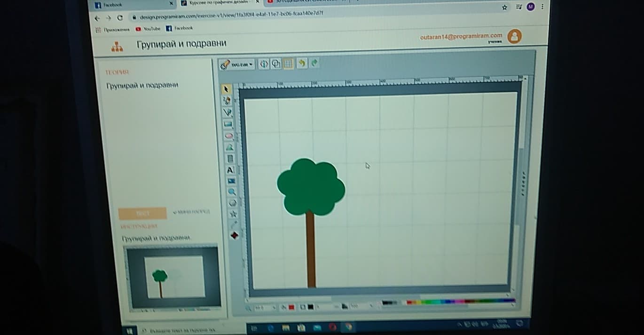Select the arrow Select tool

tap(227, 89)
